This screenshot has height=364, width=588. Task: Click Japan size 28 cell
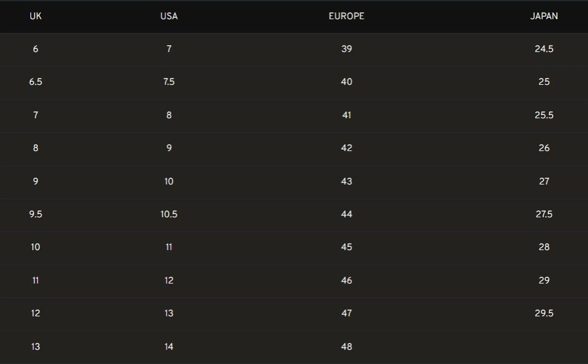pos(544,247)
